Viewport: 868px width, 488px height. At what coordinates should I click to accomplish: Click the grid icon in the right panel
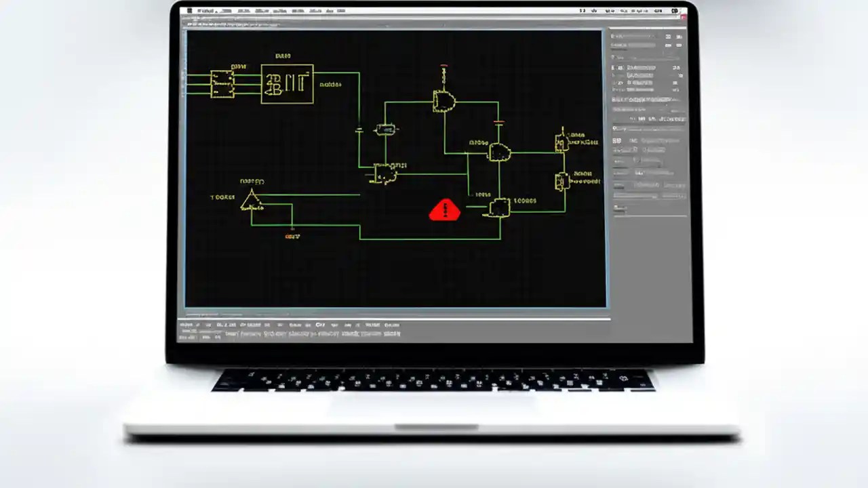click(x=617, y=140)
